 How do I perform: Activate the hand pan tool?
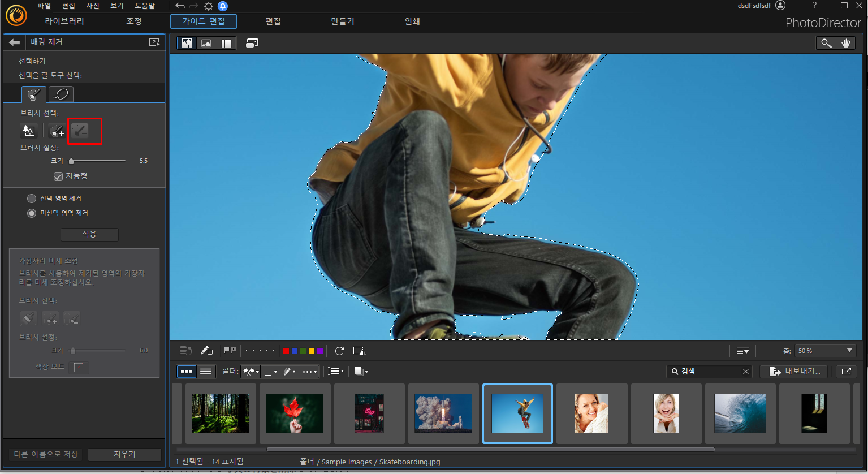pos(845,43)
